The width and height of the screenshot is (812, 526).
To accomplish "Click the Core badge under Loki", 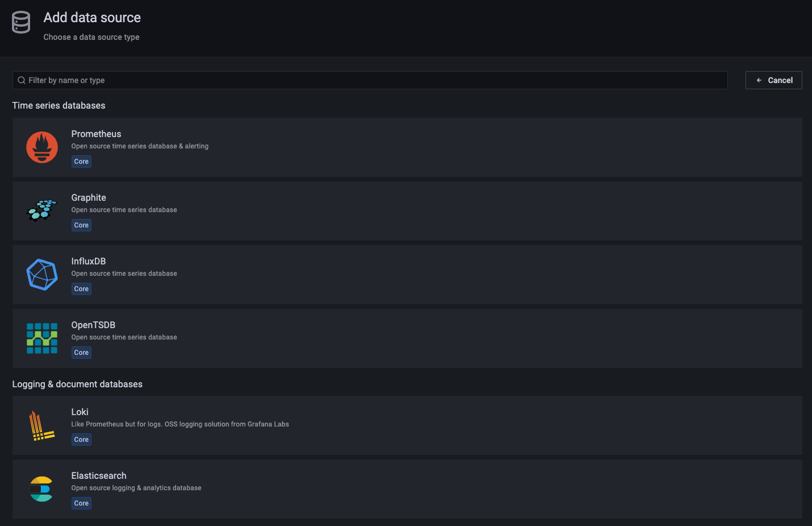I will point(81,440).
